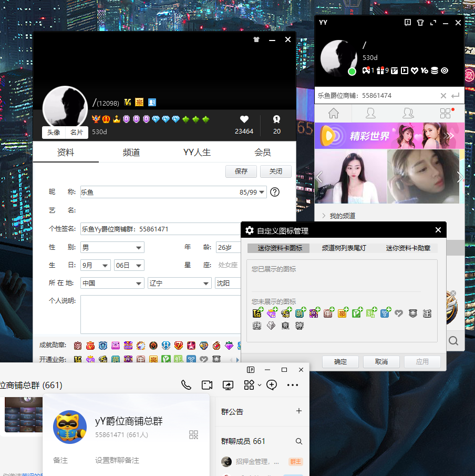Click the greyed 帝 icon in dialog

coord(285,326)
